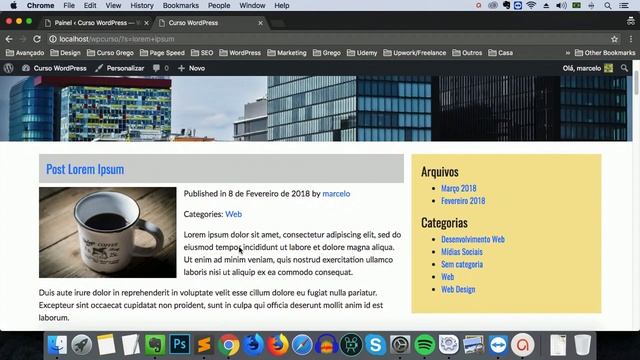This screenshot has width=640, height=360.
Task: Open Skype from the dock
Action: [376, 345]
